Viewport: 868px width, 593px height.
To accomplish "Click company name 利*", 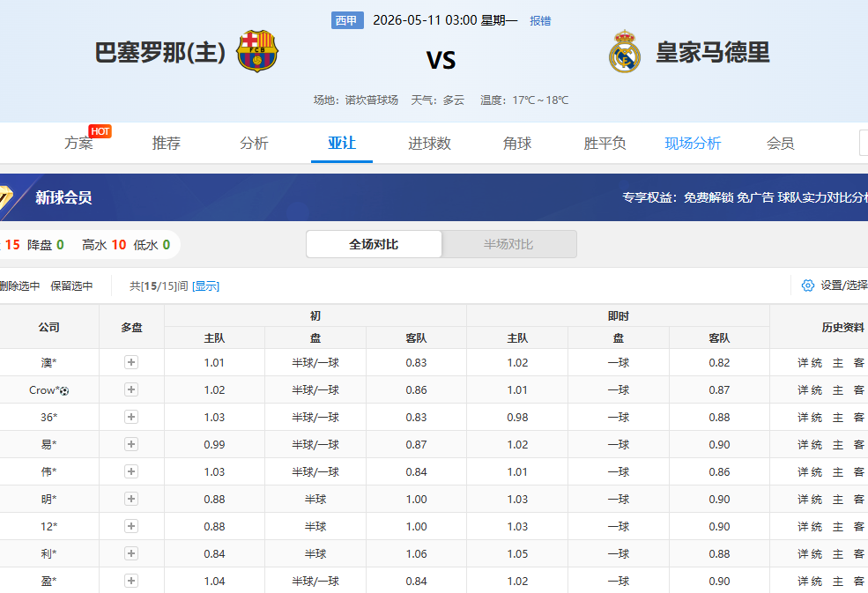I will tap(48, 553).
